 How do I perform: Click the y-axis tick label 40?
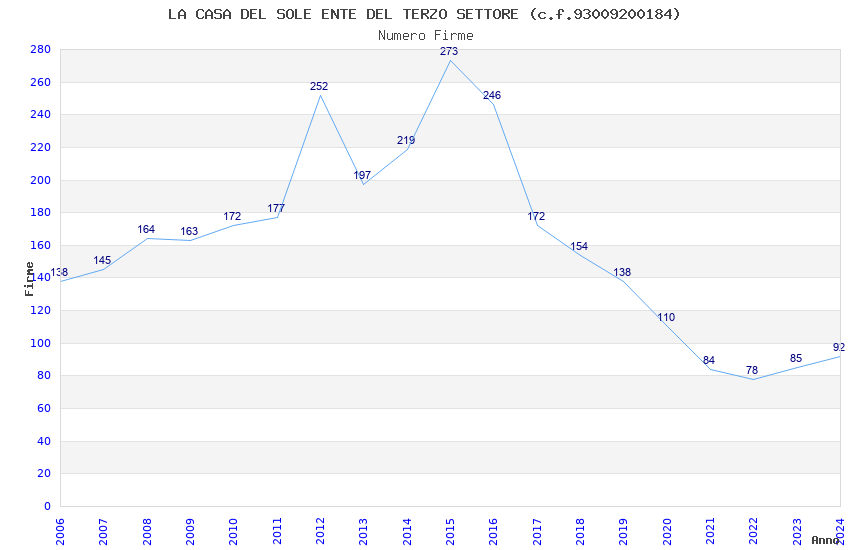click(44, 442)
